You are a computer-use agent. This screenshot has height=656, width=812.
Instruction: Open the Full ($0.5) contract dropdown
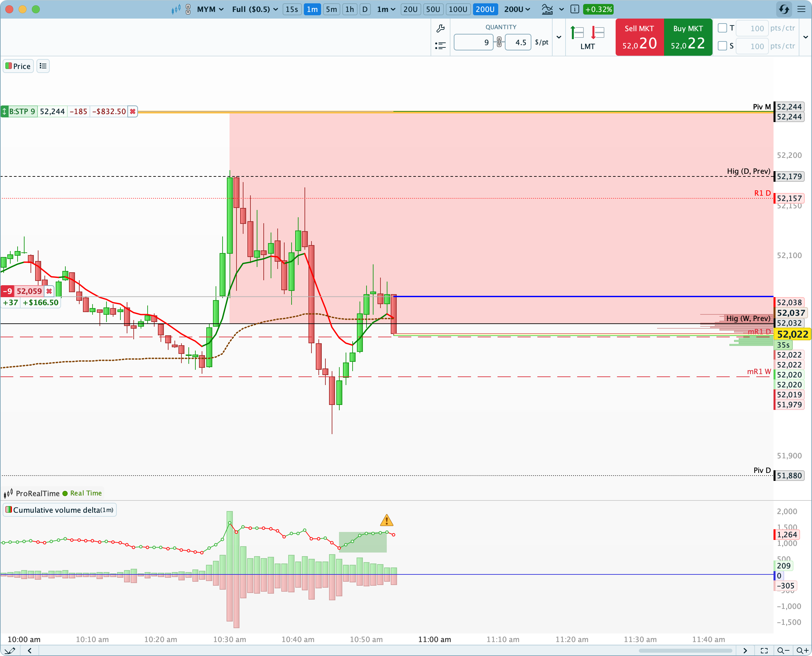pos(255,9)
